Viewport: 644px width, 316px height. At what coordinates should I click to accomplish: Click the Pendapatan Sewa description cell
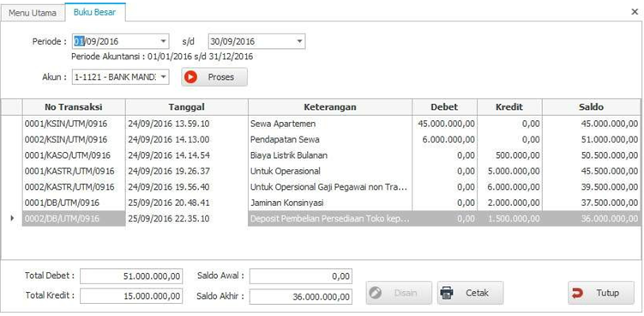(x=330, y=139)
